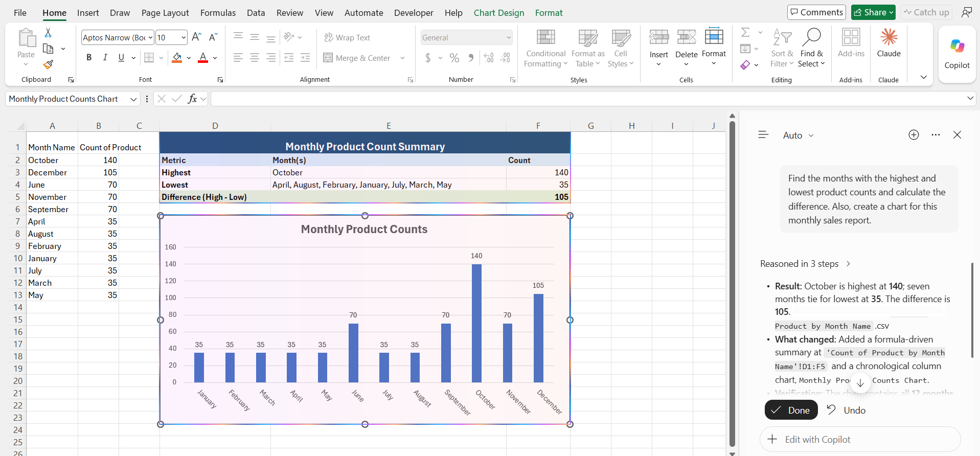Expand the General number format dropdown
The width and height of the screenshot is (980, 456).
tap(509, 37)
